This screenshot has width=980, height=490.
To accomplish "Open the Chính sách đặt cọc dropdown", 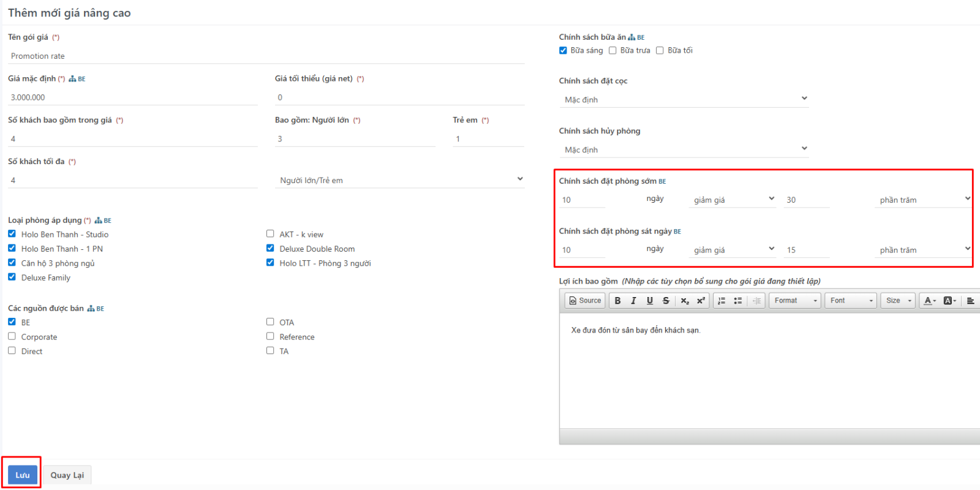I will point(684,99).
